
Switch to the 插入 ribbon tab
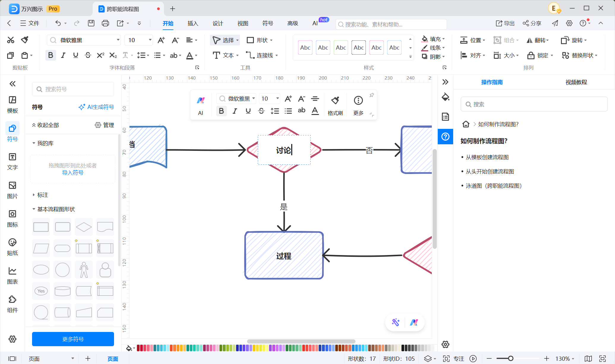(193, 23)
